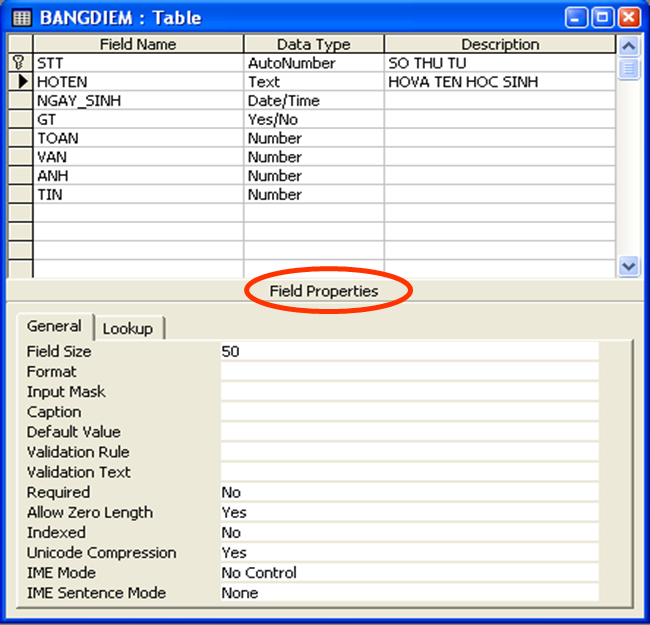
Task: Close the BANGDIEM table window
Action: click(x=629, y=18)
